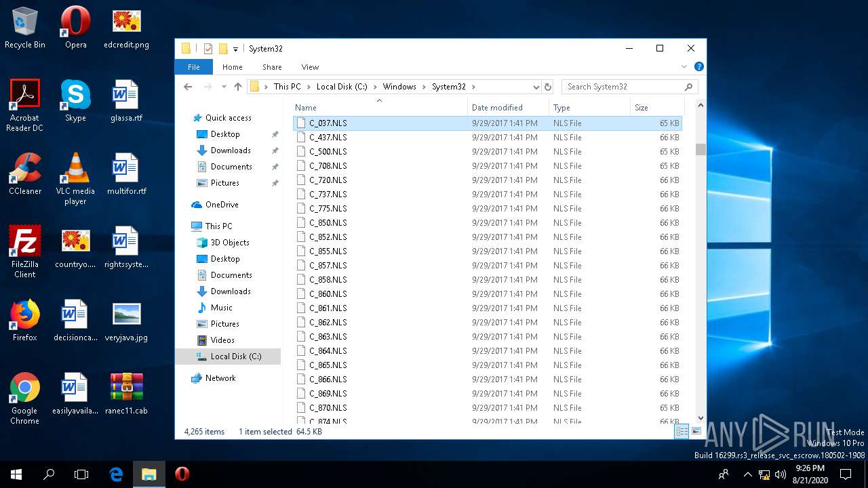The height and width of the screenshot is (488, 868).
Task: Click the volume icon in system tray
Action: (x=780, y=474)
